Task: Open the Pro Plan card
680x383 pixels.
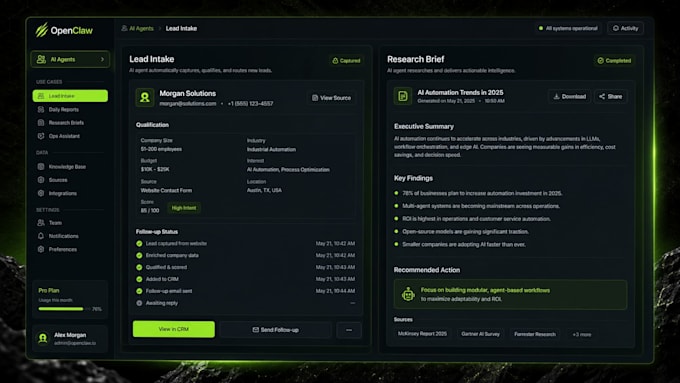Action: 70,300
